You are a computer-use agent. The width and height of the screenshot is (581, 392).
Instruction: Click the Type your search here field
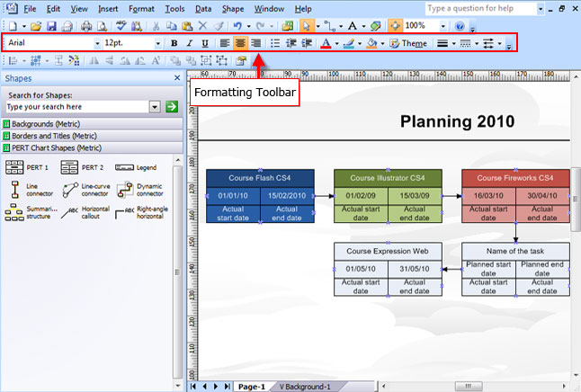coord(77,107)
